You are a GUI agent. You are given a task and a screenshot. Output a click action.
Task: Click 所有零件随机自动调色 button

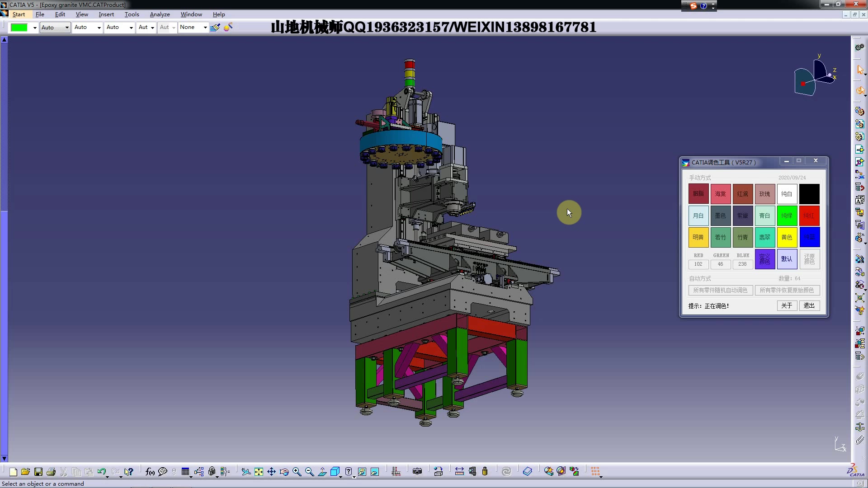click(720, 290)
